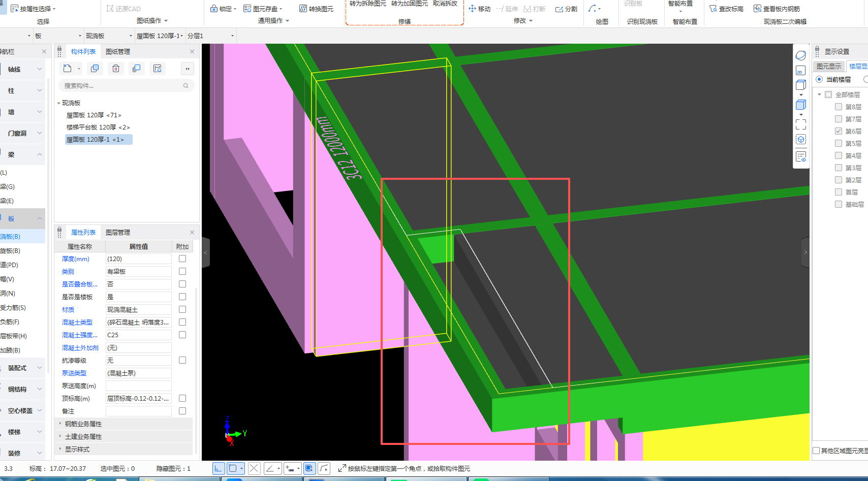Toggle the cross (X) snap icon in status bar
The image size is (868, 481).
point(254,468)
